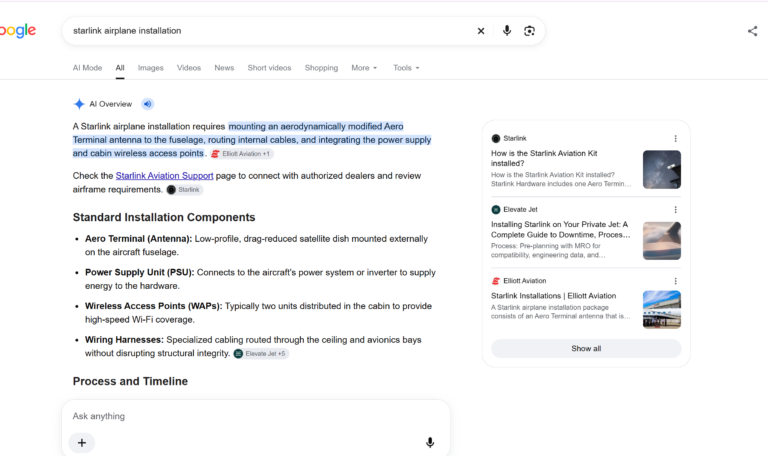This screenshot has width=768, height=456.
Task: Open 'How is the Starlink Aviation Kit installed?' result
Action: [544, 158]
